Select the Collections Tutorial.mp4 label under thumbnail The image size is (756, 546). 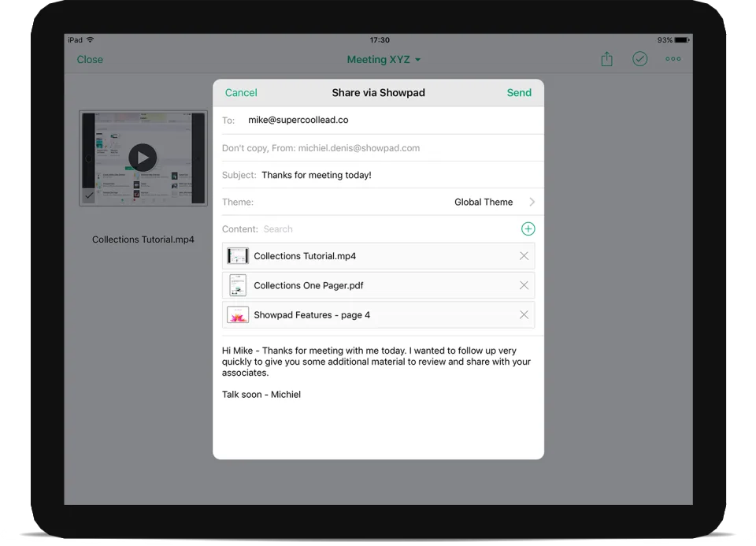point(143,240)
